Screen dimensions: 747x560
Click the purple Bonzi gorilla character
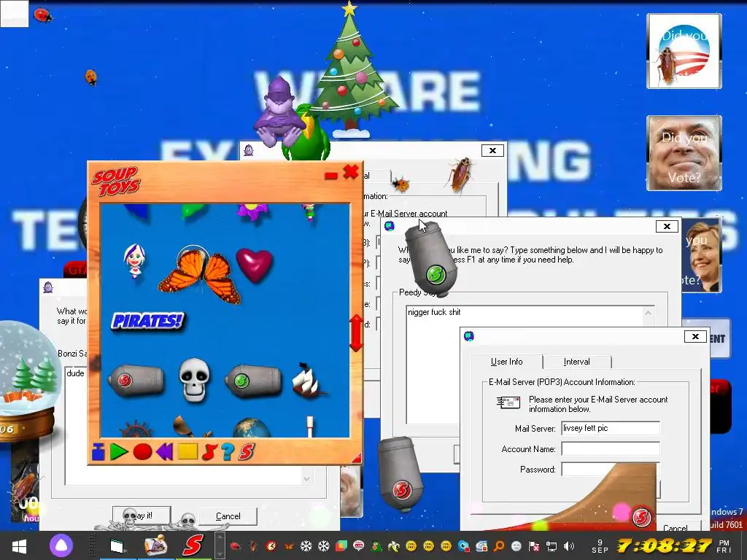[278, 112]
